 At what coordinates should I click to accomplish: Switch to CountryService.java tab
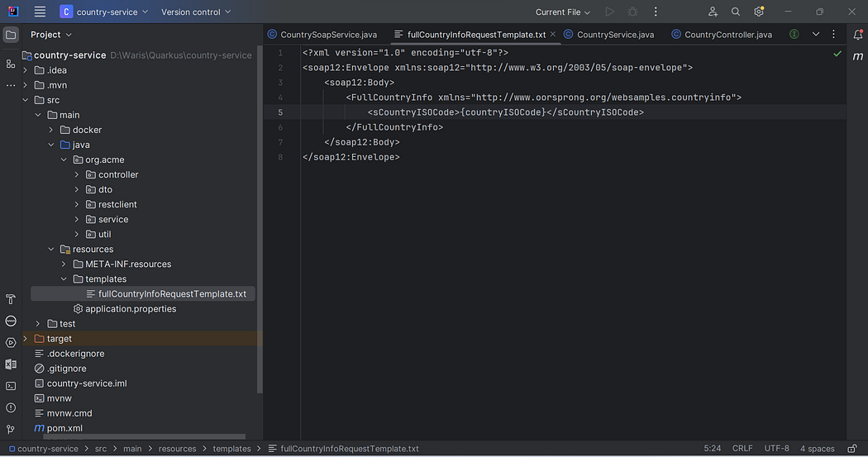608,35
